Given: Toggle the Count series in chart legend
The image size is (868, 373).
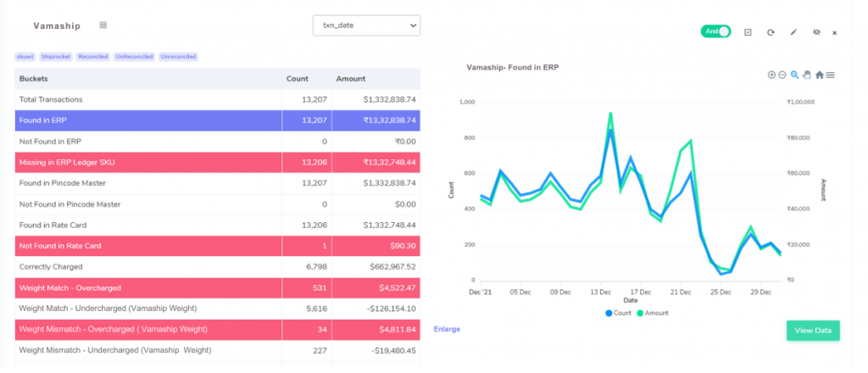Looking at the screenshot, I should 618,313.
